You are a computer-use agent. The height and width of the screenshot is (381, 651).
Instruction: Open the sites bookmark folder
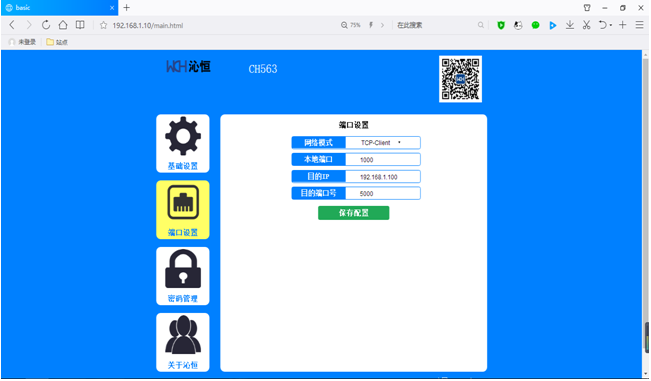tap(57, 42)
